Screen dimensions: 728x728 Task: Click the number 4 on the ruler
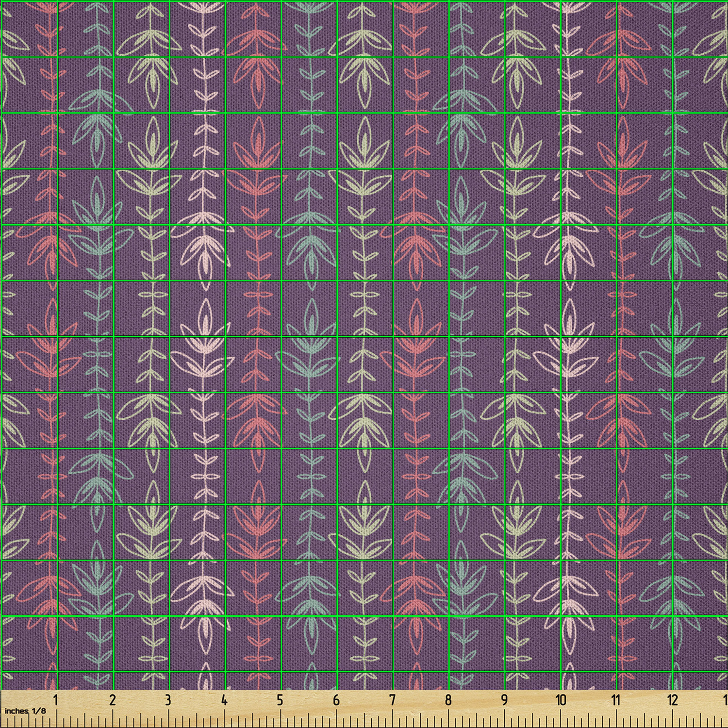pos(224,700)
